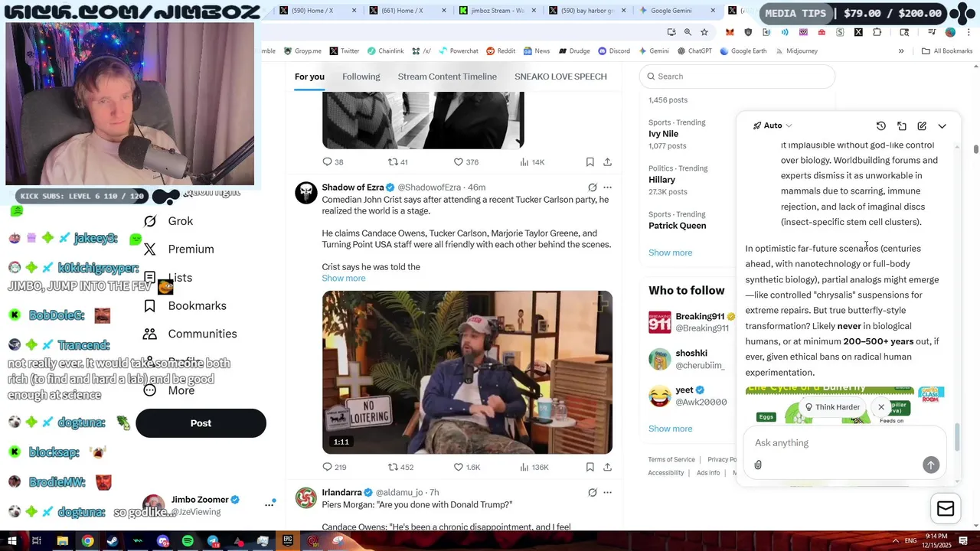This screenshot has height=551, width=980.
Task: Share the Shadow of Ezra post
Action: (607, 467)
